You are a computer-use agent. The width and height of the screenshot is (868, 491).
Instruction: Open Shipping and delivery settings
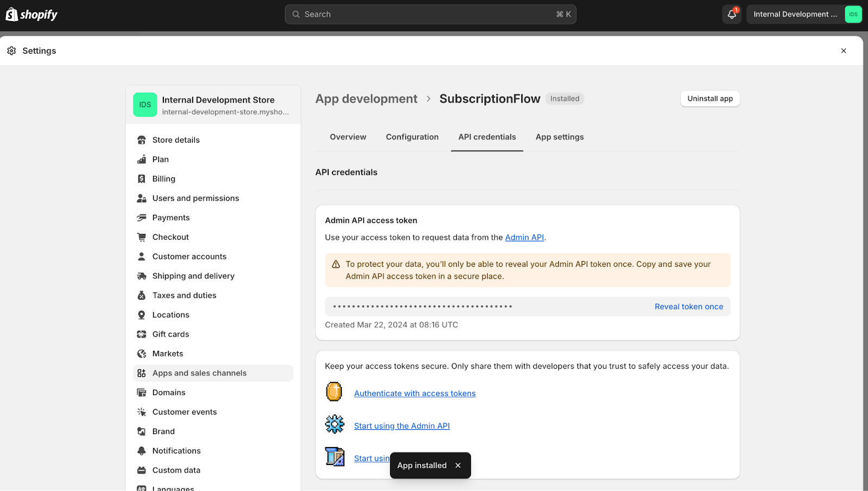point(213,276)
